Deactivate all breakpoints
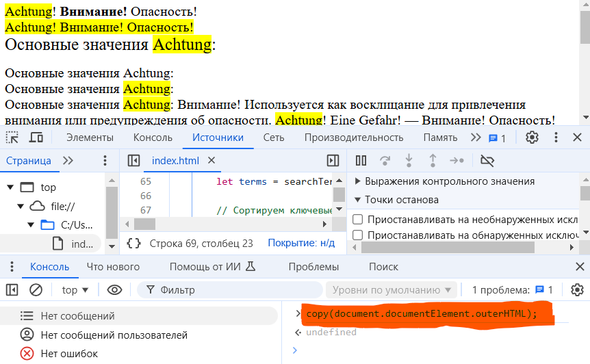Viewport: 590px width, 364px height. 487,161
